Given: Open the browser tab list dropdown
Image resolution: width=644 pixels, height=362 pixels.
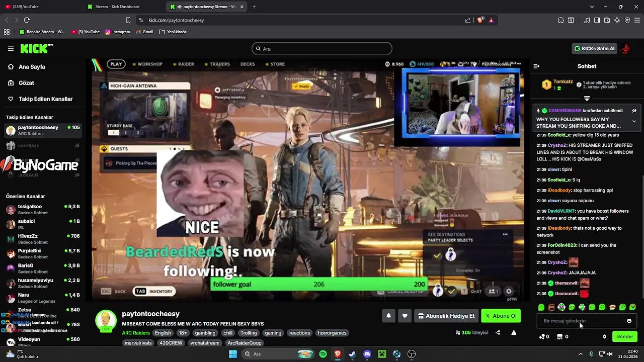Looking at the screenshot, I should [592, 7].
